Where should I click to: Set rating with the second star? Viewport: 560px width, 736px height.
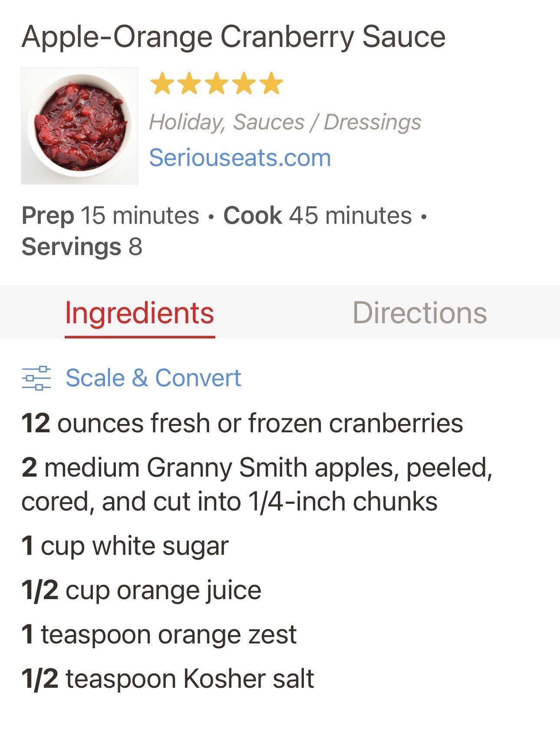[x=189, y=83]
